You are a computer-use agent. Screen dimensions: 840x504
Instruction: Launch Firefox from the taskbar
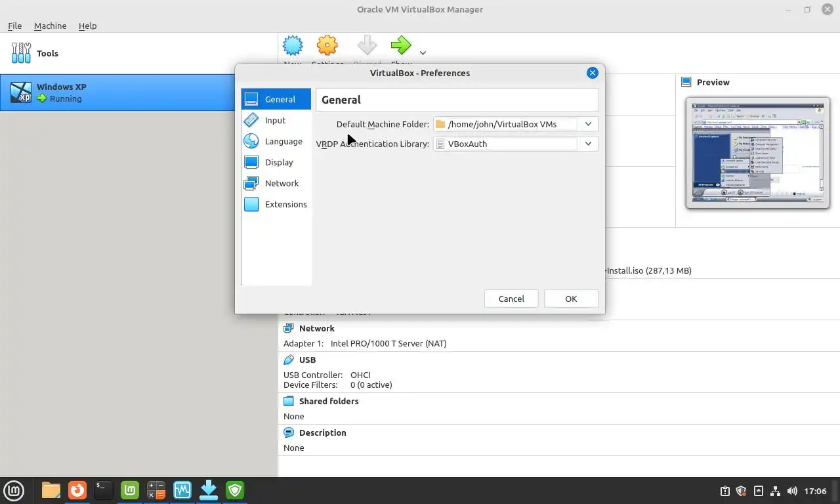click(x=77, y=490)
